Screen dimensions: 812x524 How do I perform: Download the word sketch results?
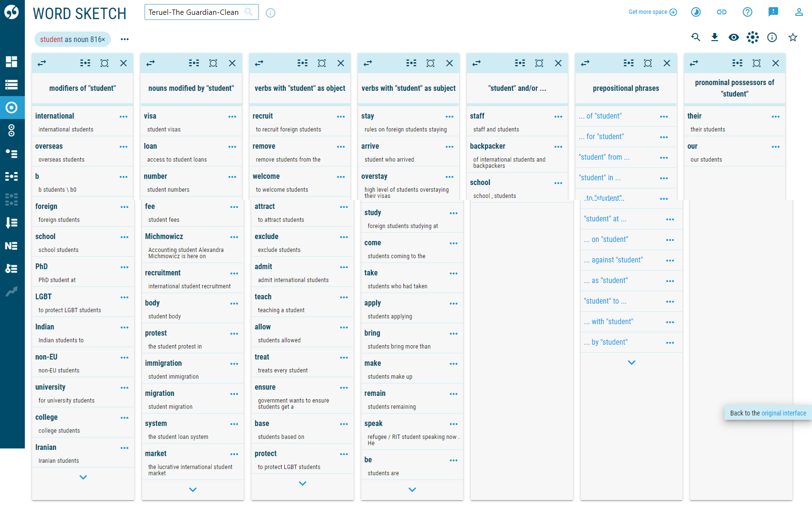(x=715, y=37)
